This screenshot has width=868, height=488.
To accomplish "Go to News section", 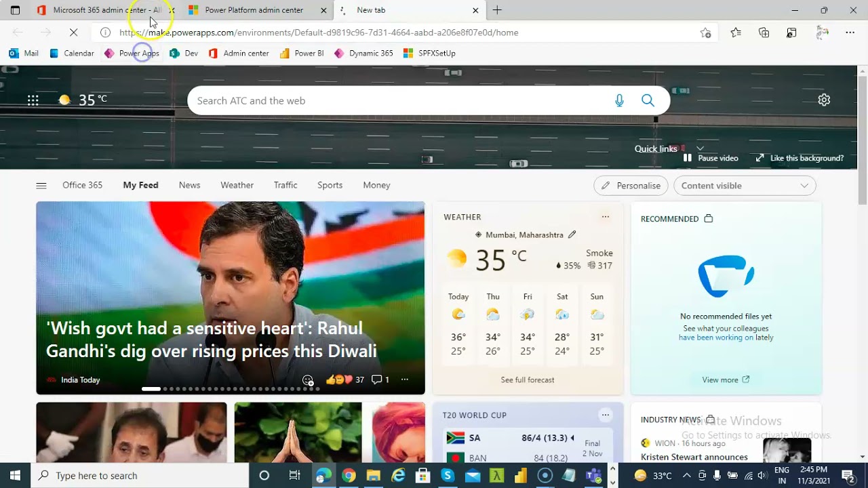I will pyautogui.click(x=189, y=185).
